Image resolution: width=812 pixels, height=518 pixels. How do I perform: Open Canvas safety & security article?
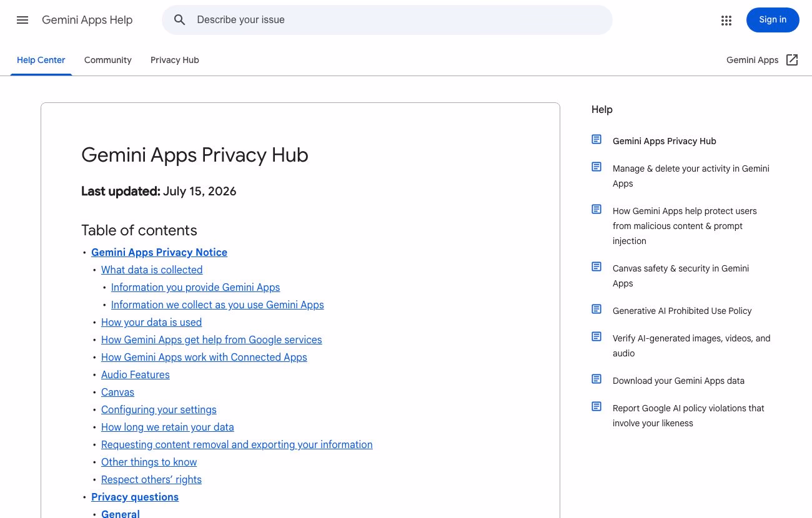point(681,276)
